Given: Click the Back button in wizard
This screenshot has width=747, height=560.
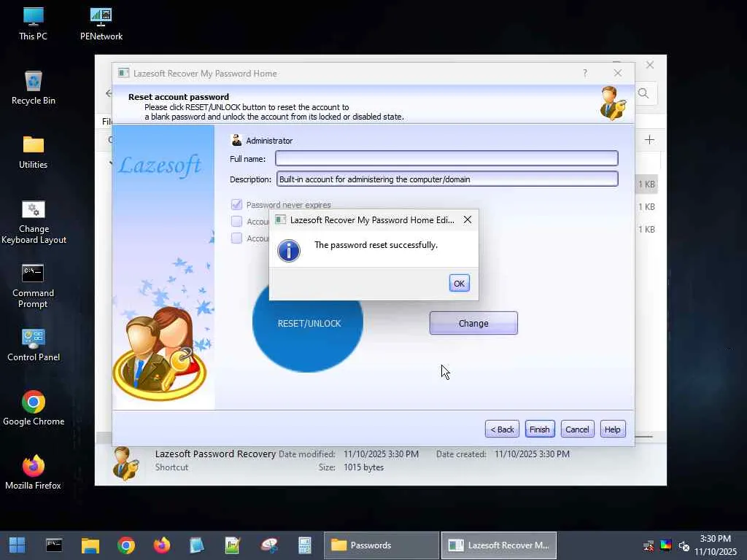Looking at the screenshot, I should (x=502, y=429).
